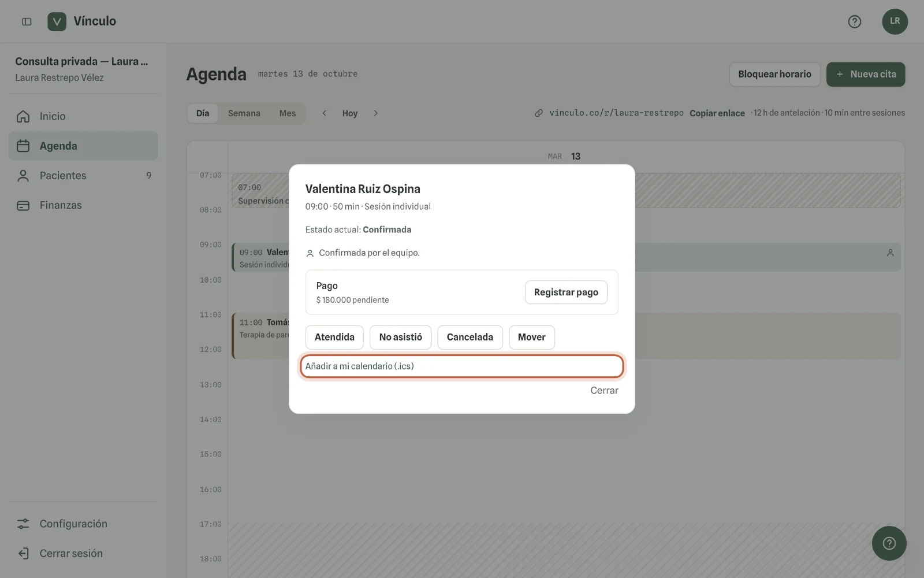Click the Mover button
924x578 pixels.
pyautogui.click(x=531, y=338)
